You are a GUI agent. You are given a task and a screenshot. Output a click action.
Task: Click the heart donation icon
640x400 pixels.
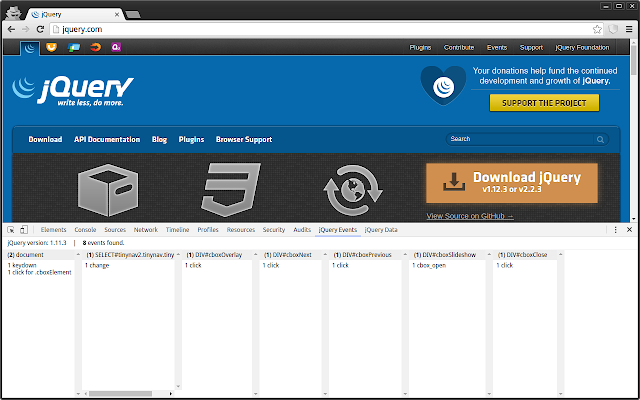pyautogui.click(x=443, y=85)
